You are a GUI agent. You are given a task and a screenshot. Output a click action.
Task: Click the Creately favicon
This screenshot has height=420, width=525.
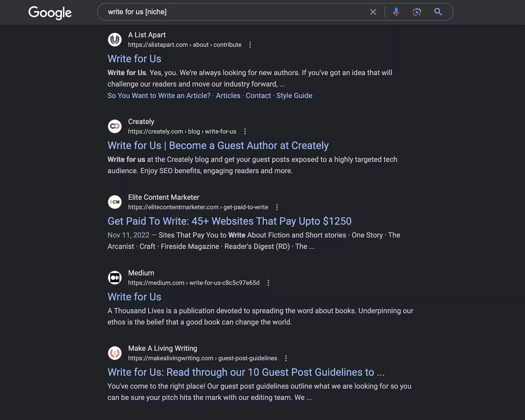[x=115, y=126]
